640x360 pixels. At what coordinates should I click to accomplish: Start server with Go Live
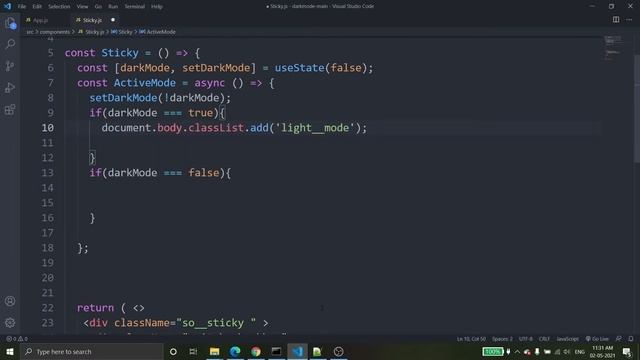(x=597, y=339)
